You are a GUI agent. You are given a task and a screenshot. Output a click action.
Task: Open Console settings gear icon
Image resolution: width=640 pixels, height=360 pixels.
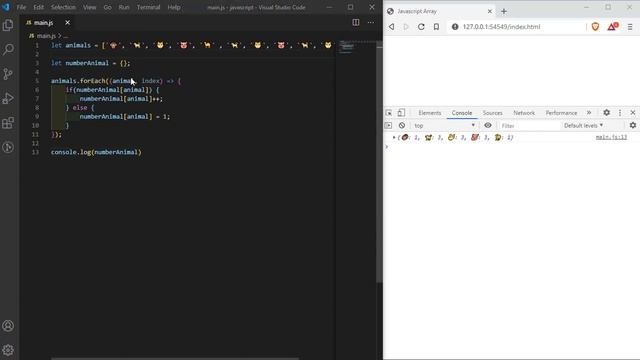[633, 126]
